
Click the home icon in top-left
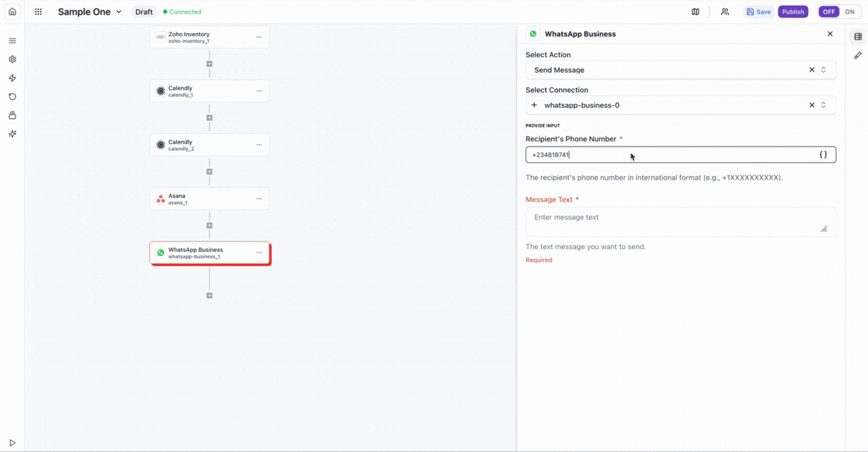tap(12, 11)
